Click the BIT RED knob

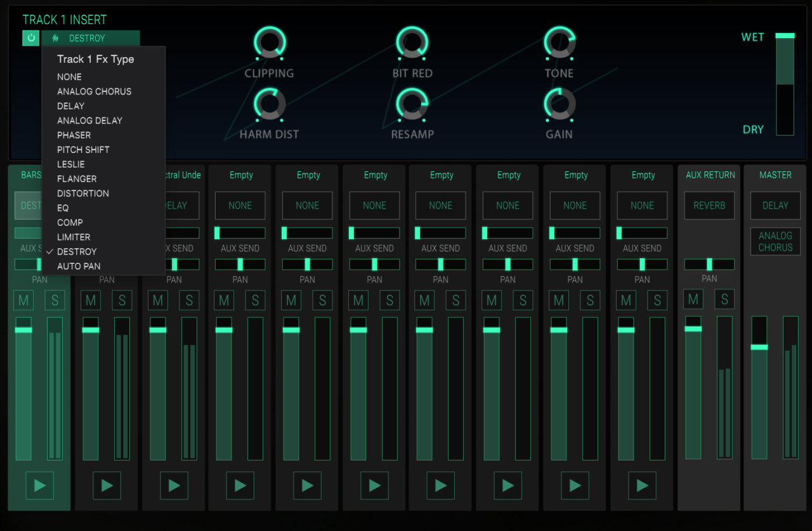point(412,43)
